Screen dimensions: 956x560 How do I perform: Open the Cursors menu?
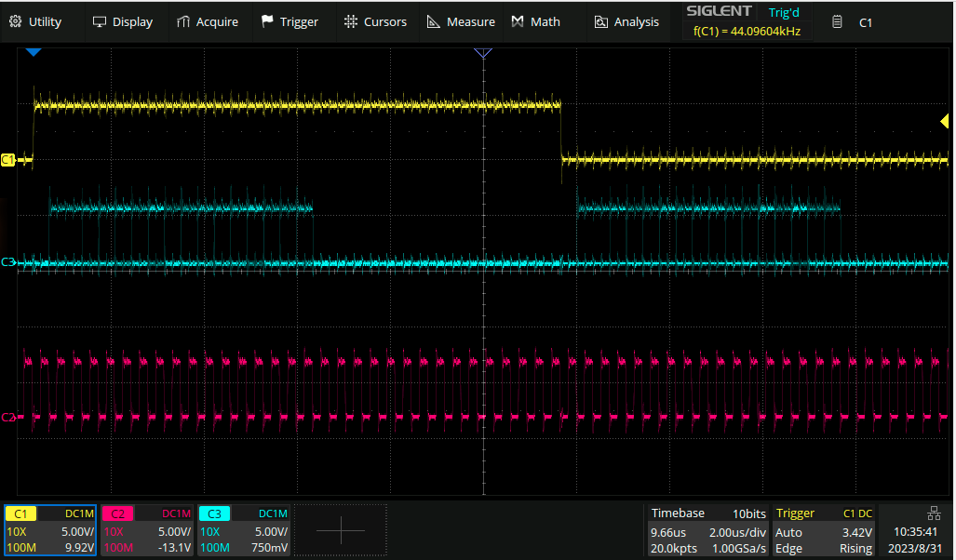point(375,21)
